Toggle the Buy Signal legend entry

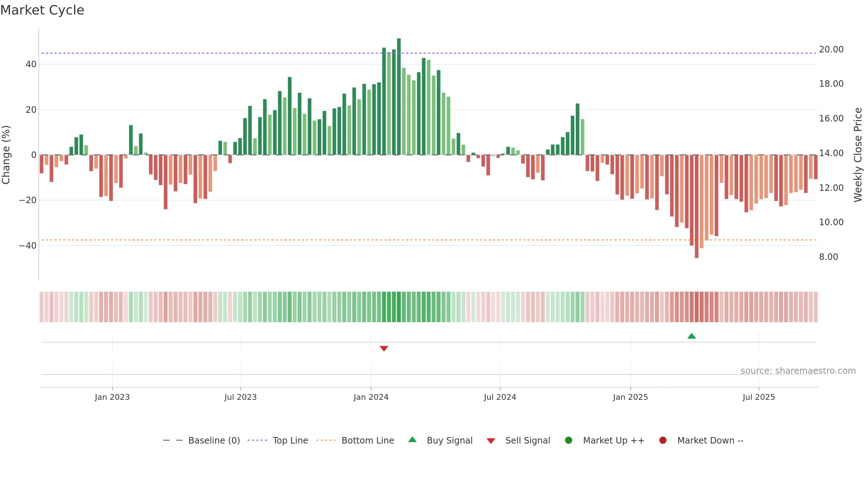point(440,440)
